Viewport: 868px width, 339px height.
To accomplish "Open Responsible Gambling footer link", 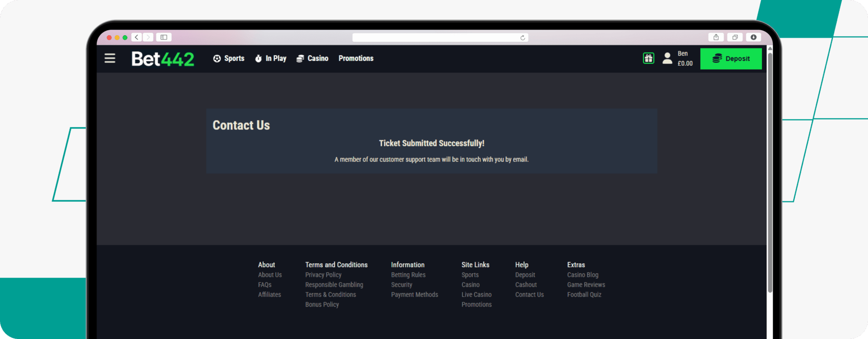I will pos(334,285).
